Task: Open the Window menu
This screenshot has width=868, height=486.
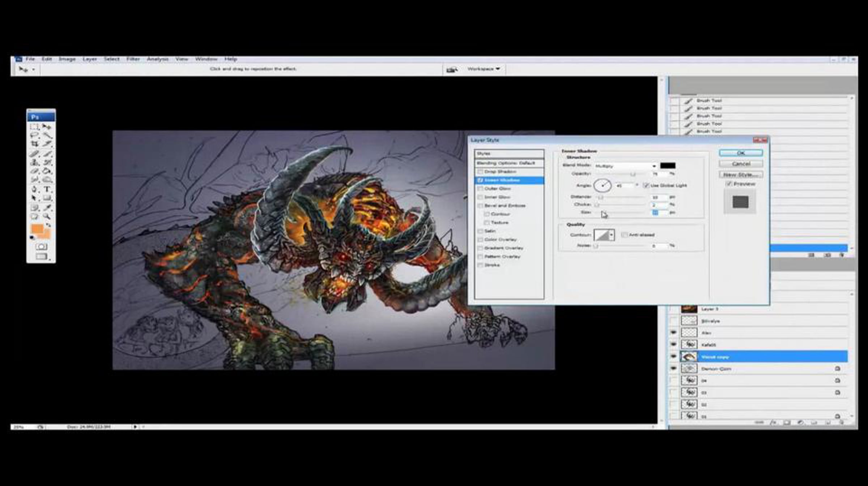Action: [x=206, y=59]
